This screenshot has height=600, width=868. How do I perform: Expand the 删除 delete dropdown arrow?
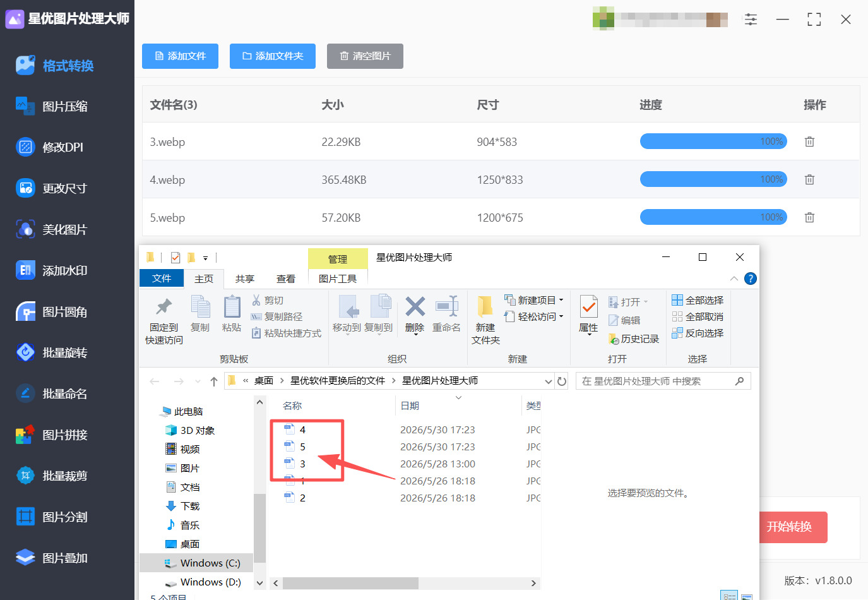(x=415, y=335)
